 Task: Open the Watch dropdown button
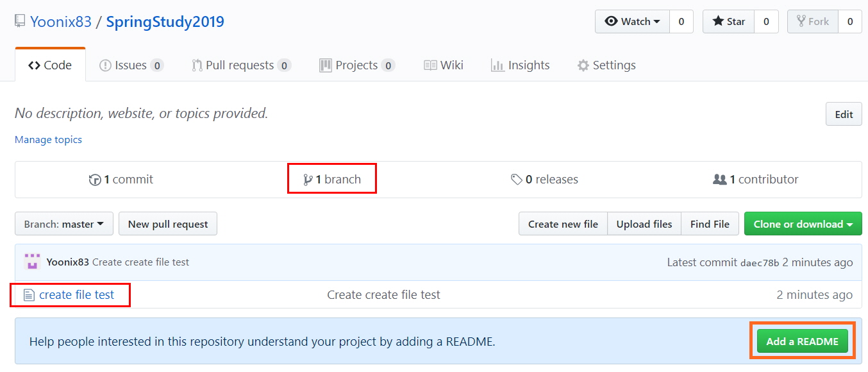click(x=632, y=21)
